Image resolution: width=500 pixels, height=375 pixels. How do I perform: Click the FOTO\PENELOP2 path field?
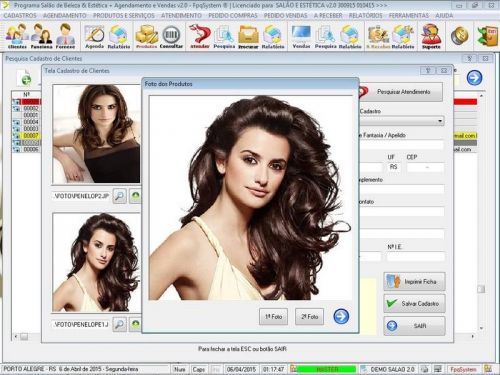tap(81, 196)
